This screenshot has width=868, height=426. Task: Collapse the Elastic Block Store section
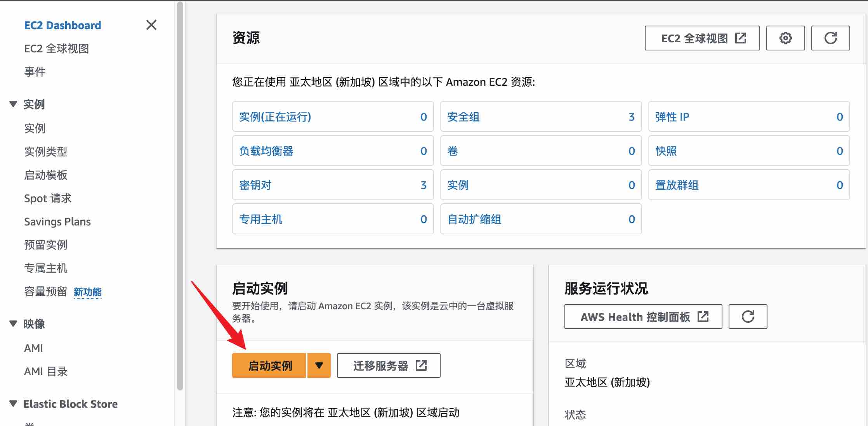pyautogui.click(x=13, y=403)
